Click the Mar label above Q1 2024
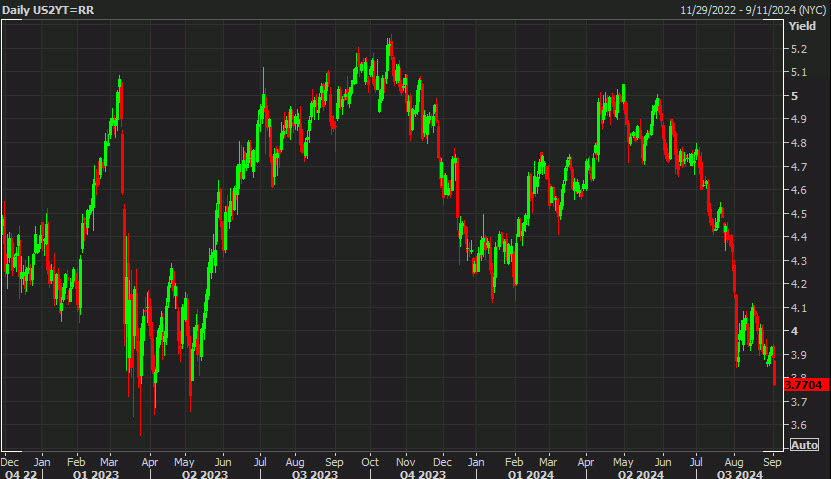831x479 pixels. (x=548, y=462)
